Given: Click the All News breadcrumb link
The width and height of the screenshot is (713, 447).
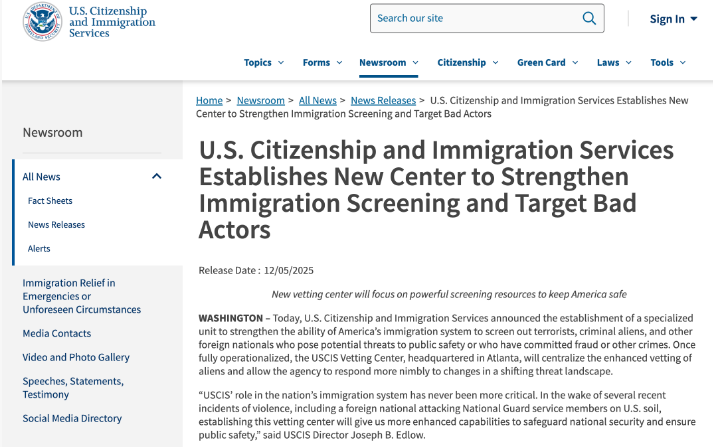Looking at the screenshot, I should click(318, 101).
